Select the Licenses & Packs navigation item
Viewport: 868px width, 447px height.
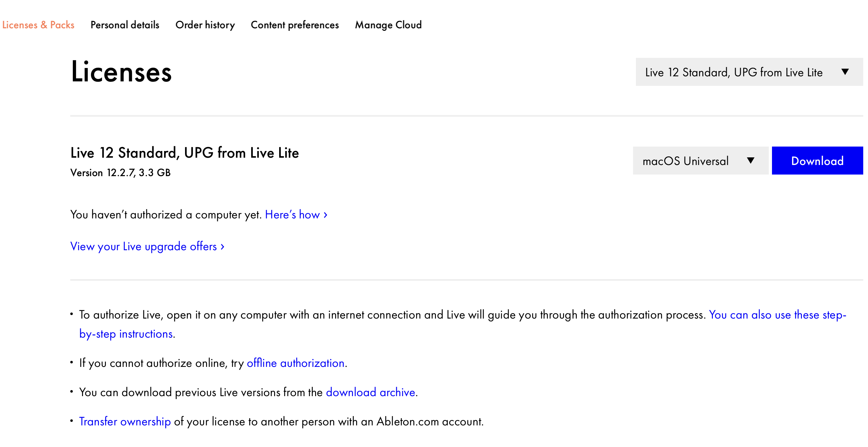(38, 24)
